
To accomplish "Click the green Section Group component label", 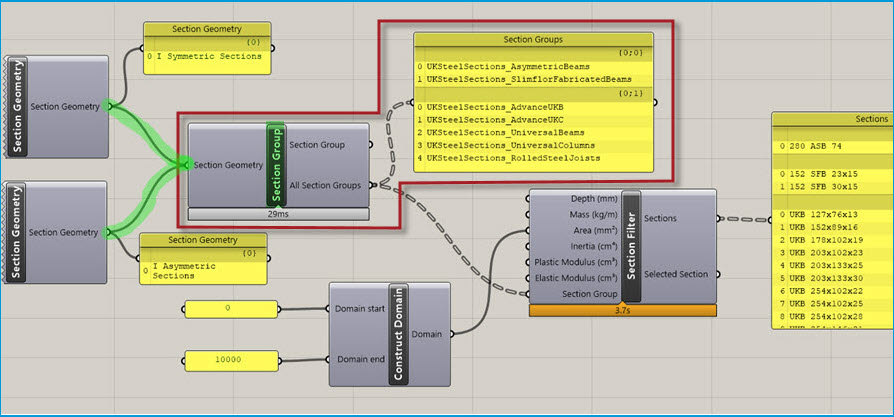I will [x=276, y=165].
